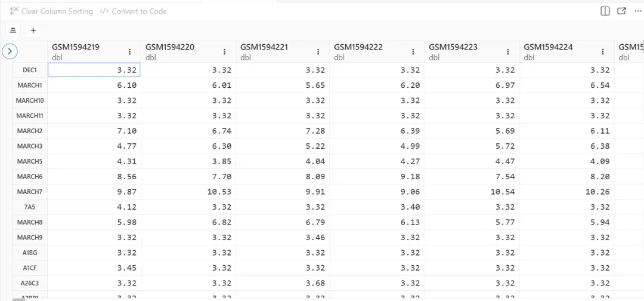Open GSM1594222 column options menu

(413, 52)
